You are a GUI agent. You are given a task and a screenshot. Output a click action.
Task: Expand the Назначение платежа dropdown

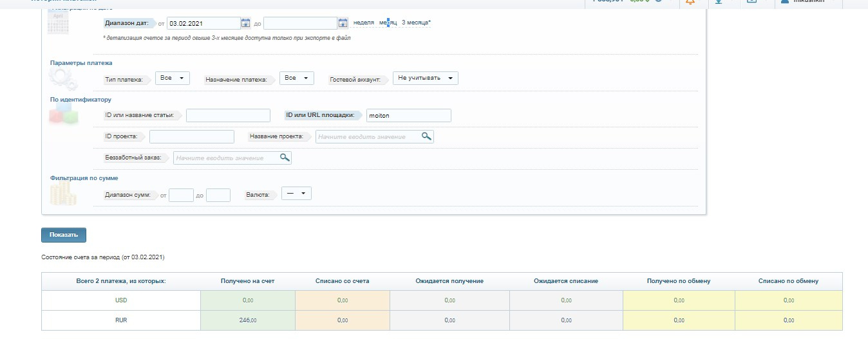297,78
